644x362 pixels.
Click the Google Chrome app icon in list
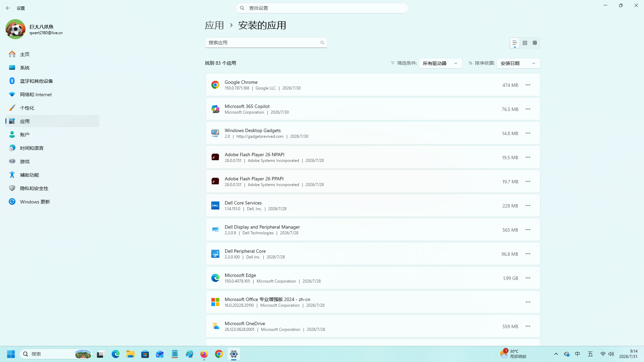[x=215, y=85]
